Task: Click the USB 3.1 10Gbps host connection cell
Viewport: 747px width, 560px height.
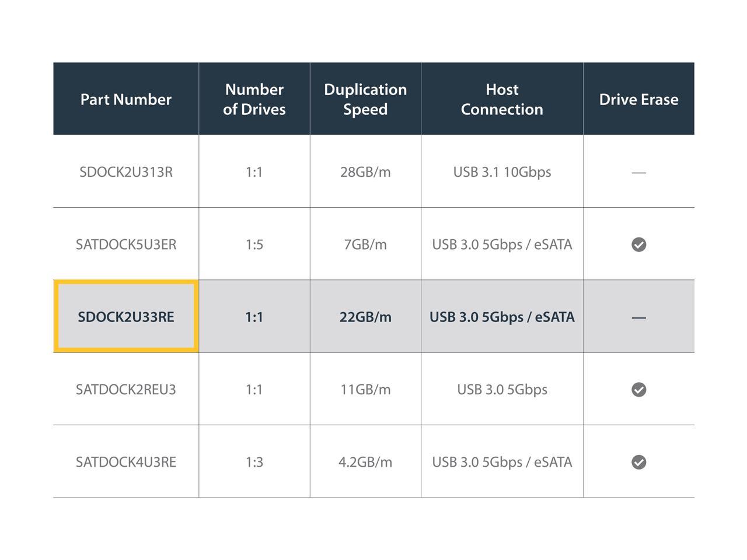Action: 502,172
